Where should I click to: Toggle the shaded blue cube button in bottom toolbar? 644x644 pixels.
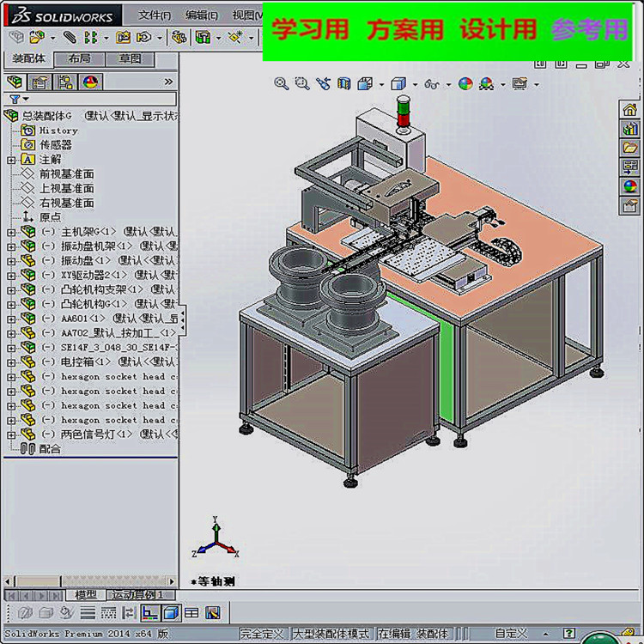pos(171,614)
